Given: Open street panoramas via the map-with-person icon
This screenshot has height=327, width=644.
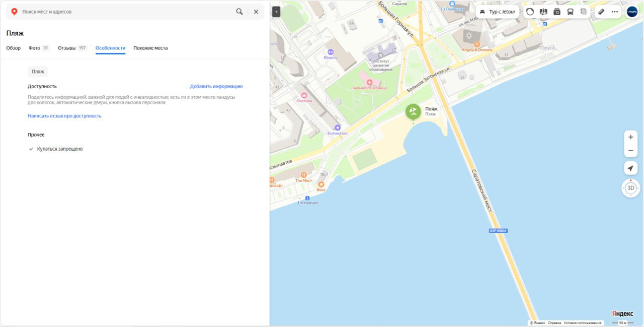Looking at the screenshot, I should coord(543,12).
